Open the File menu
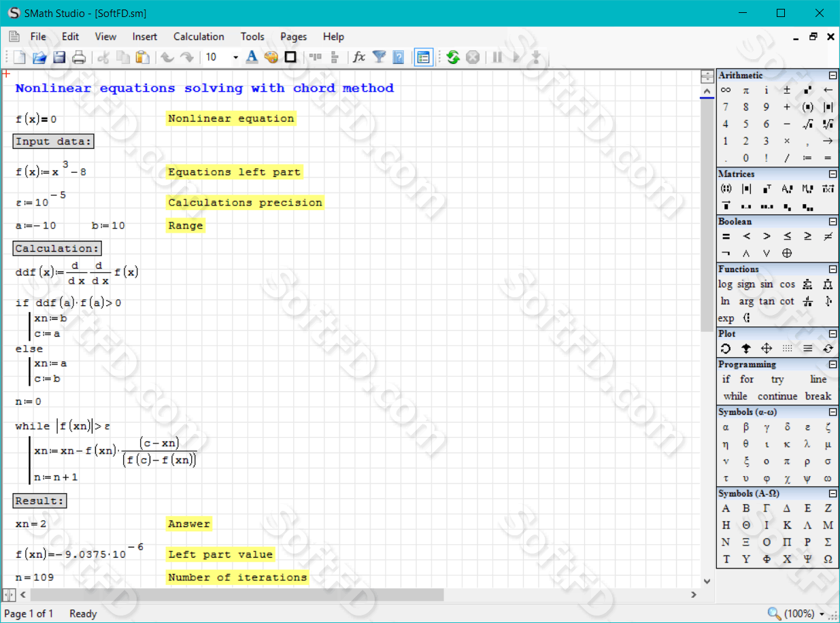Image resolution: width=840 pixels, height=623 pixels. coord(38,37)
